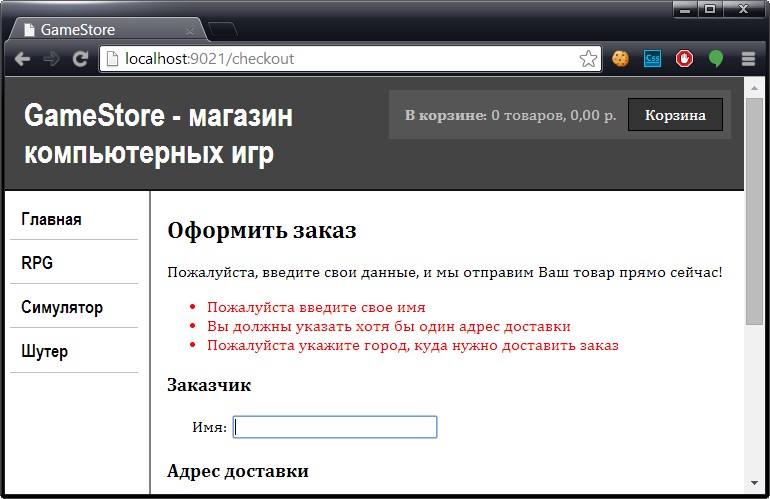Click the GameStore site title header
The width and height of the screenshot is (770, 499).
pyautogui.click(x=158, y=134)
